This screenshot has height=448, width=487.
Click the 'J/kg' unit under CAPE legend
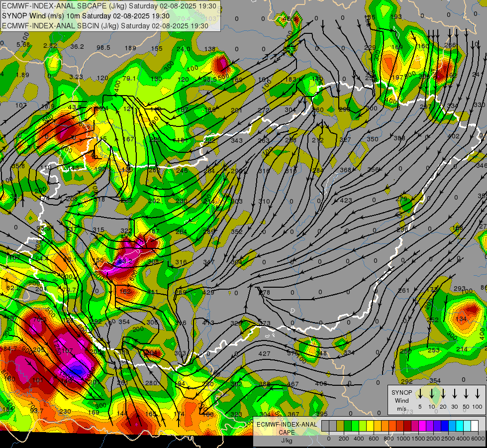coord(287,441)
